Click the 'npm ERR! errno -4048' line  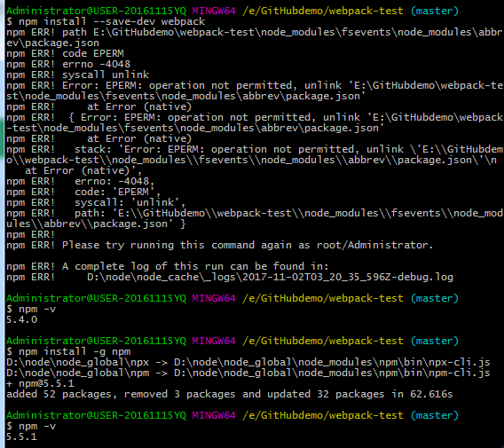pos(68,64)
